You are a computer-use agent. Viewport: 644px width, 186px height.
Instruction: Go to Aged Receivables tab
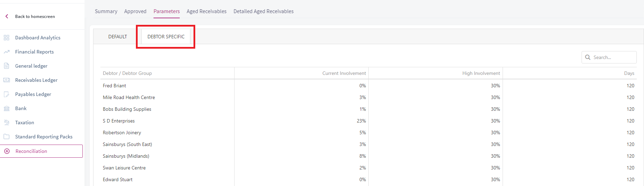pyautogui.click(x=207, y=11)
